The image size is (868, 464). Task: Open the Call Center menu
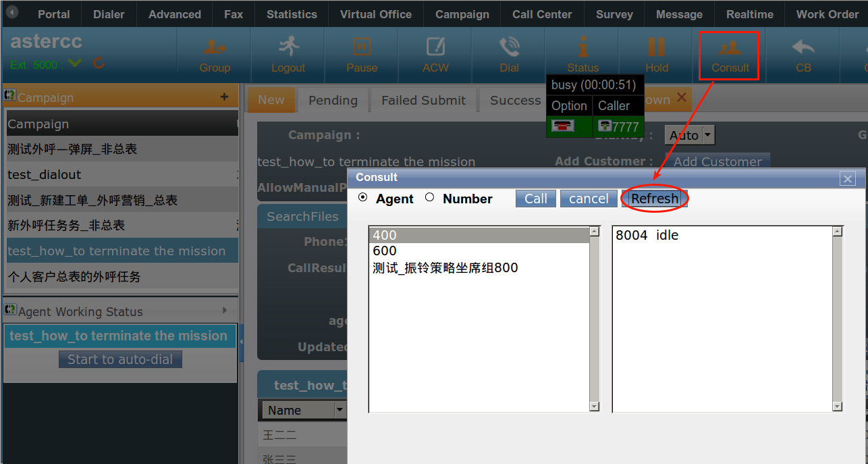tap(541, 14)
